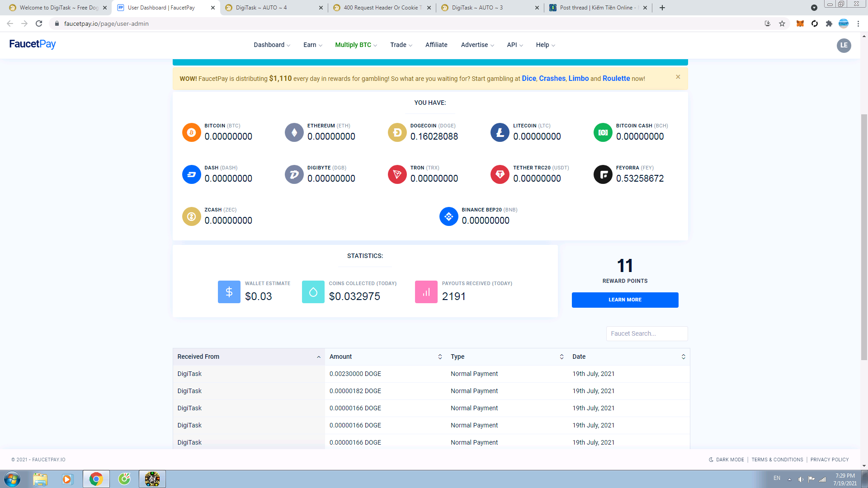Viewport: 868px width, 488px height.
Task: Expand the Help menu
Action: point(546,45)
